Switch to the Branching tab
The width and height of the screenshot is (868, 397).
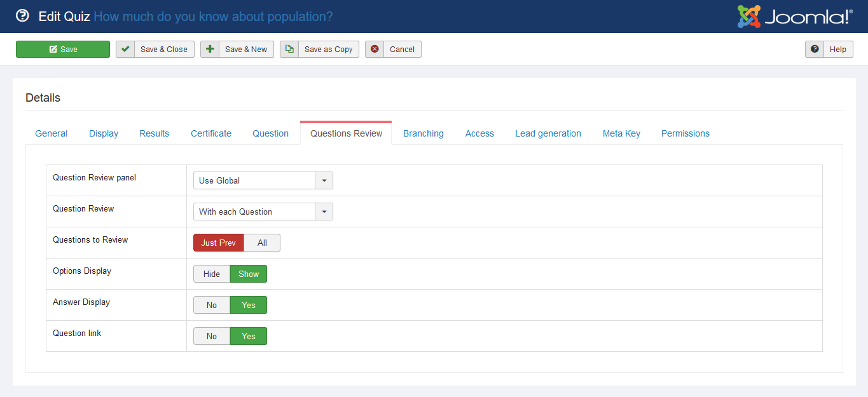click(423, 133)
